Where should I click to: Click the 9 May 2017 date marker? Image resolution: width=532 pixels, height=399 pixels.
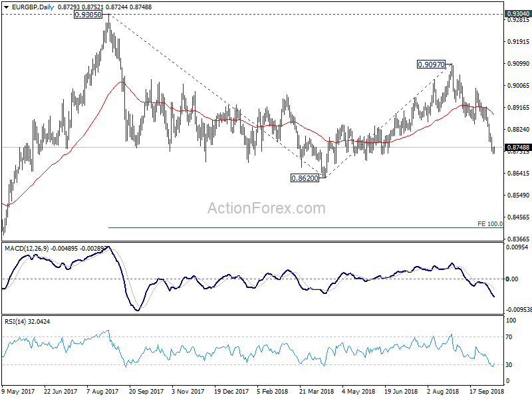coord(18,391)
